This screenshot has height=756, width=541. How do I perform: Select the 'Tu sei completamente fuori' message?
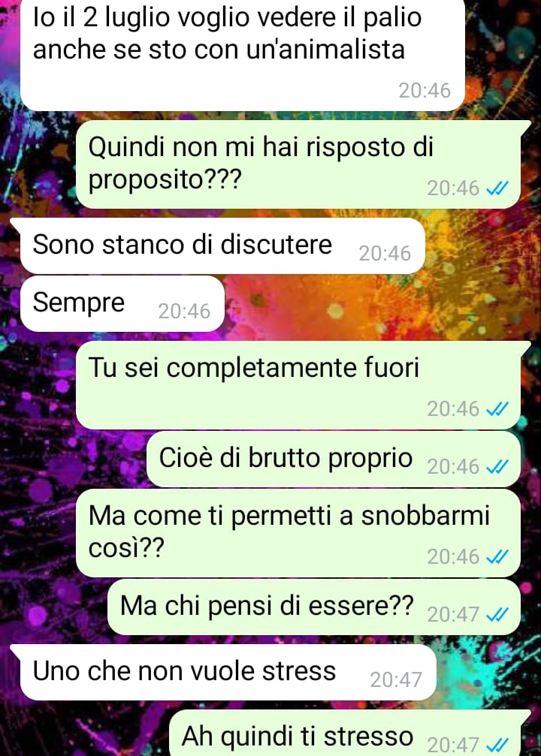pos(299,384)
